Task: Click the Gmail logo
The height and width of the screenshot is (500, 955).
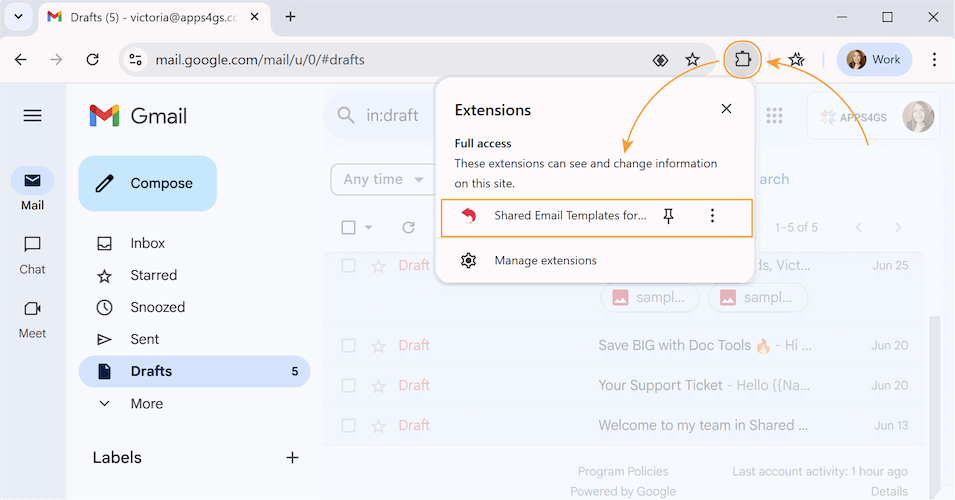Action: pos(138,116)
